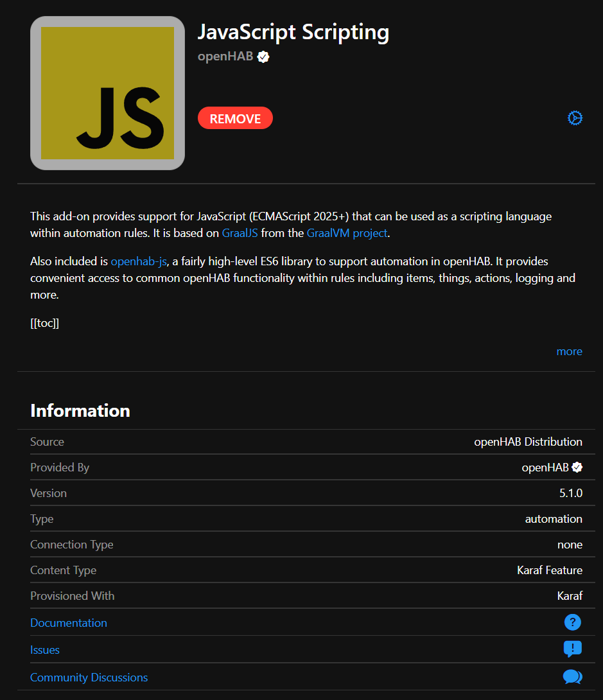
Task: Follow the openhab-js library link
Action: click(x=139, y=261)
